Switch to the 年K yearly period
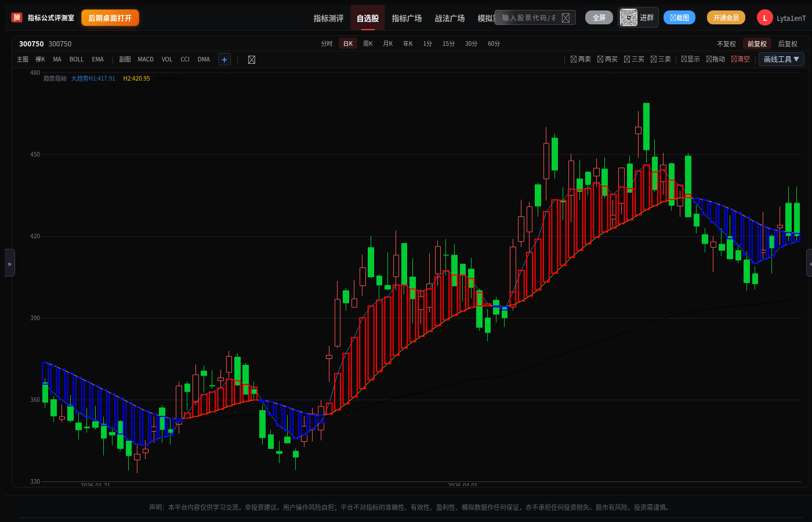This screenshot has height=522, width=812. pyautogui.click(x=408, y=44)
